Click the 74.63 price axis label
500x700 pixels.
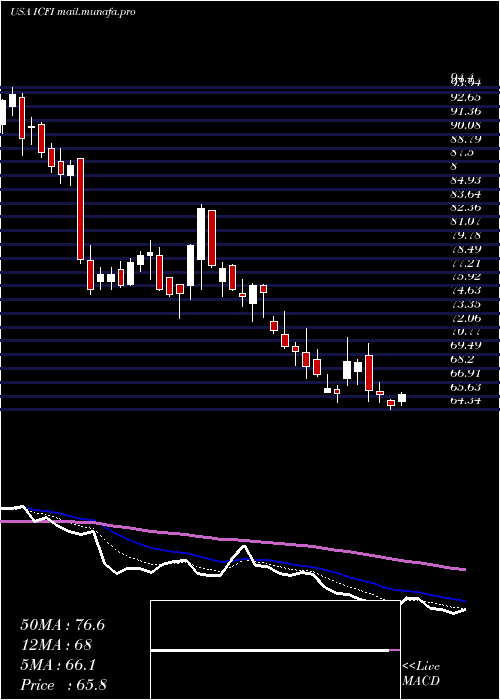point(466,290)
